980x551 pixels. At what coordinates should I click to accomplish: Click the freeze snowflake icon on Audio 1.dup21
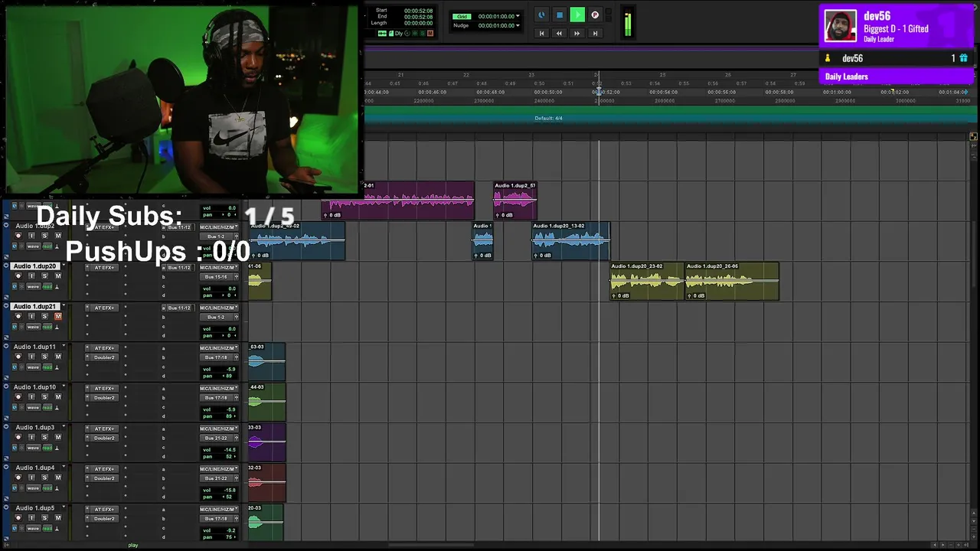tap(22, 327)
